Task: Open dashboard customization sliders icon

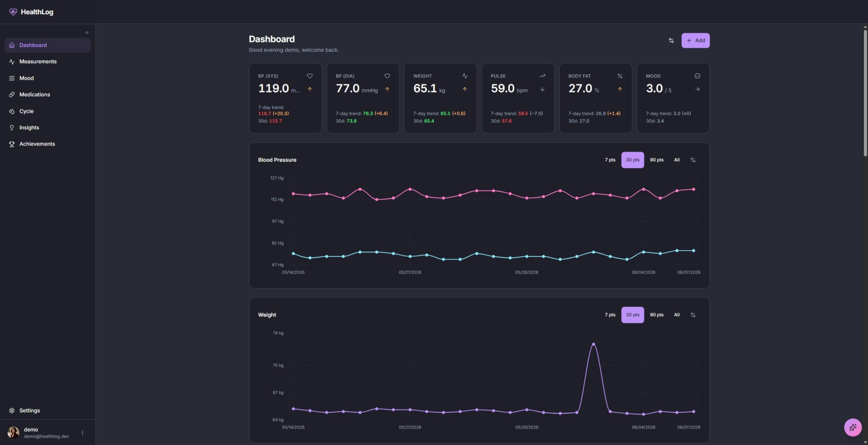Action: click(671, 41)
